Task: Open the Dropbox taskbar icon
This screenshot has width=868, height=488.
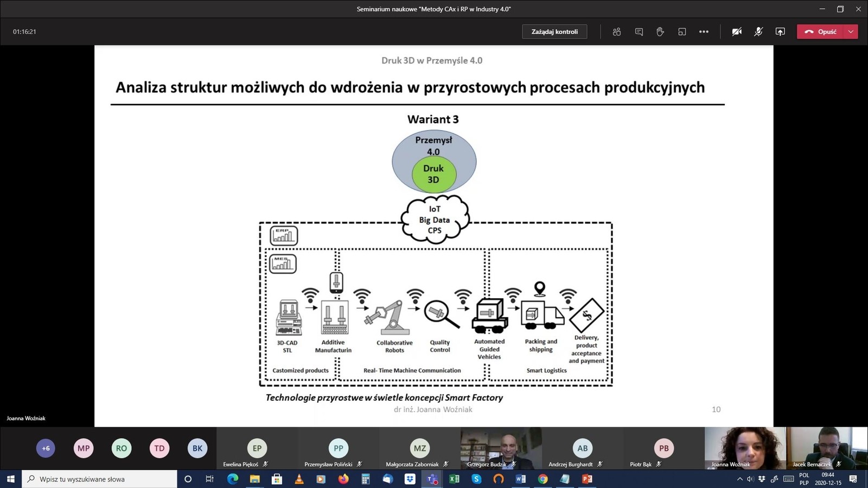Action: pyautogui.click(x=410, y=479)
